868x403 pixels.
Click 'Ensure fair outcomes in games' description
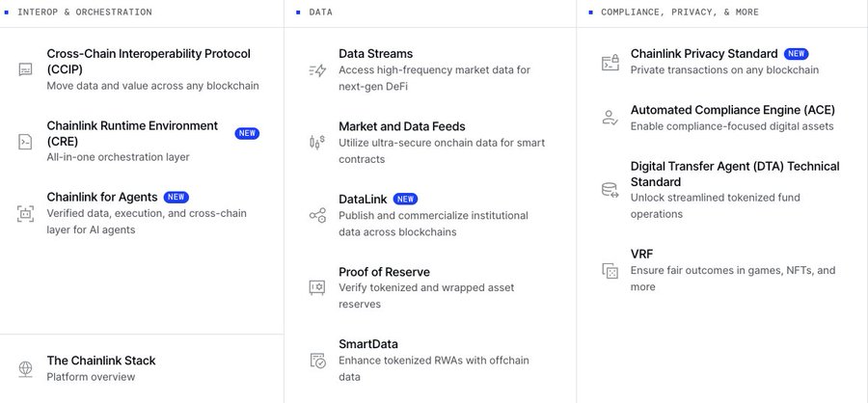[733, 279]
